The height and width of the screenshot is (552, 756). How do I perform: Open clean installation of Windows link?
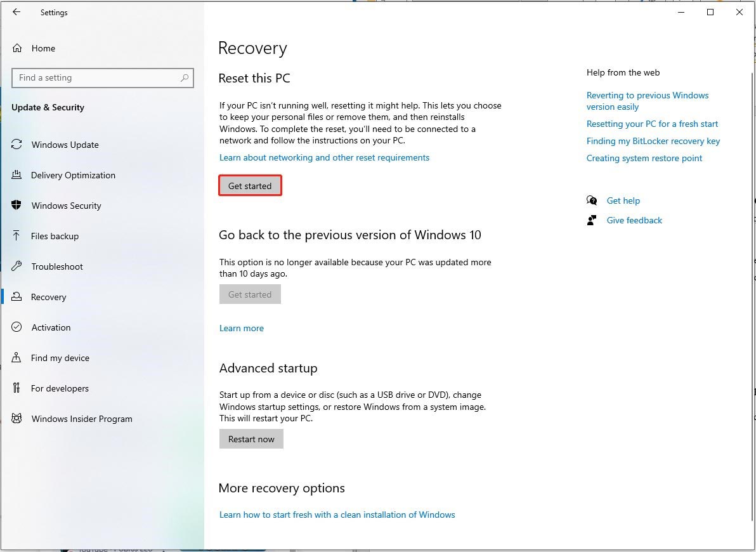coord(337,515)
